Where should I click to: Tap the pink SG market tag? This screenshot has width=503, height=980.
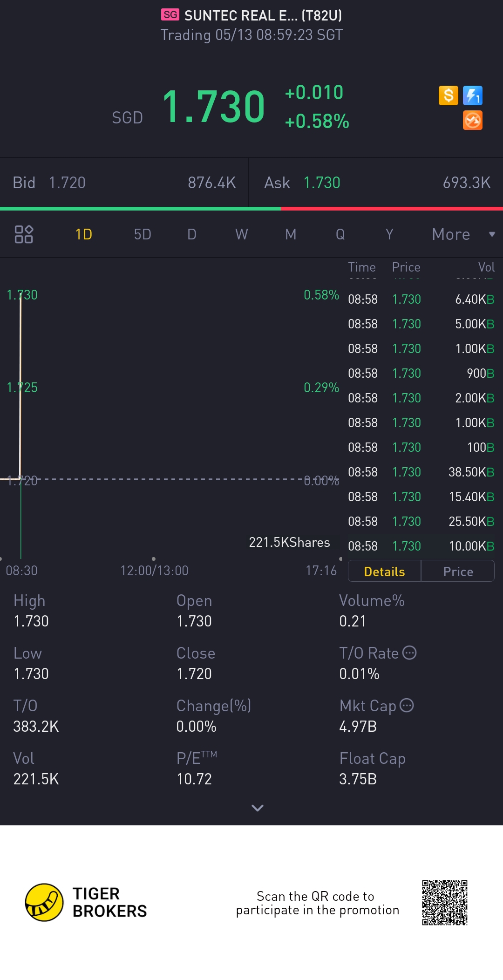[170, 15]
